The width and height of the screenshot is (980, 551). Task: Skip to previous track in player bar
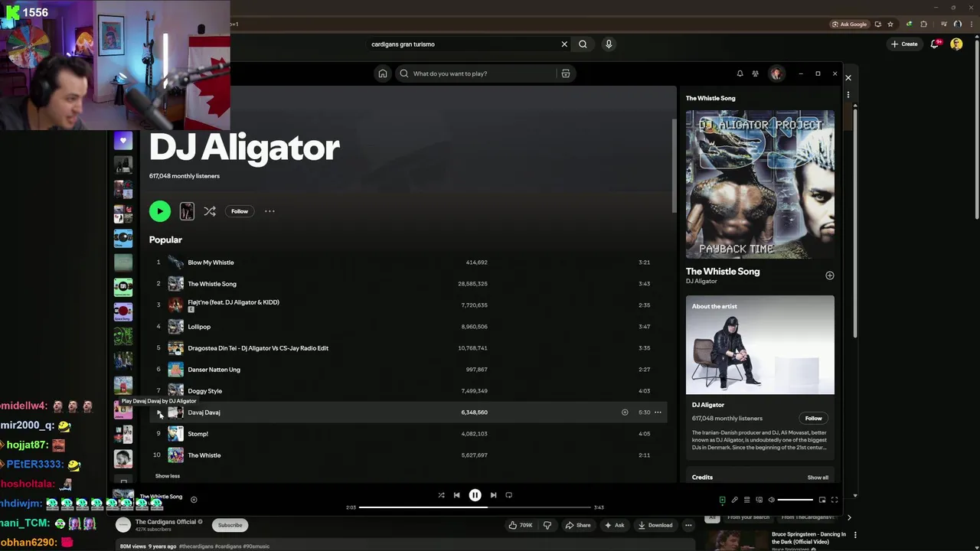pos(456,495)
